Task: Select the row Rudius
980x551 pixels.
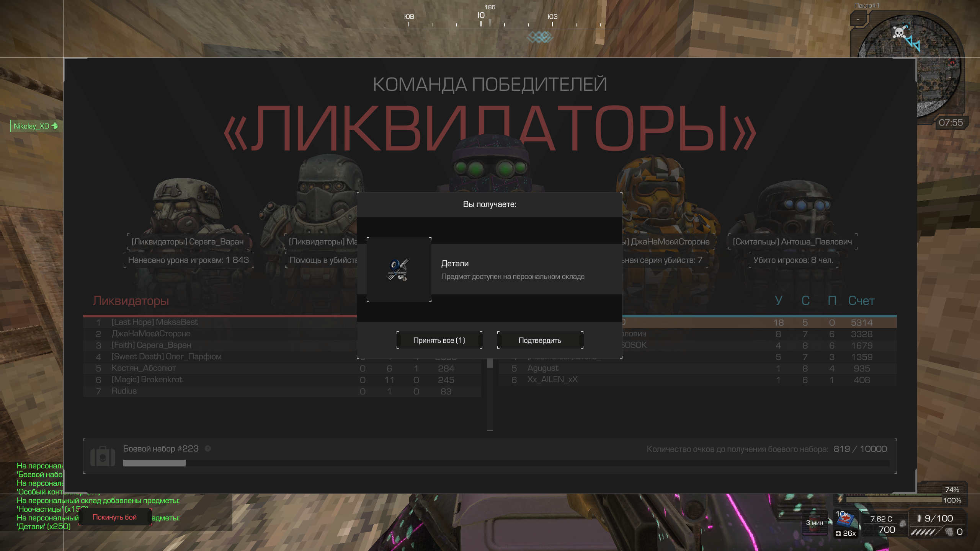Action: click(x=282, y=391)
